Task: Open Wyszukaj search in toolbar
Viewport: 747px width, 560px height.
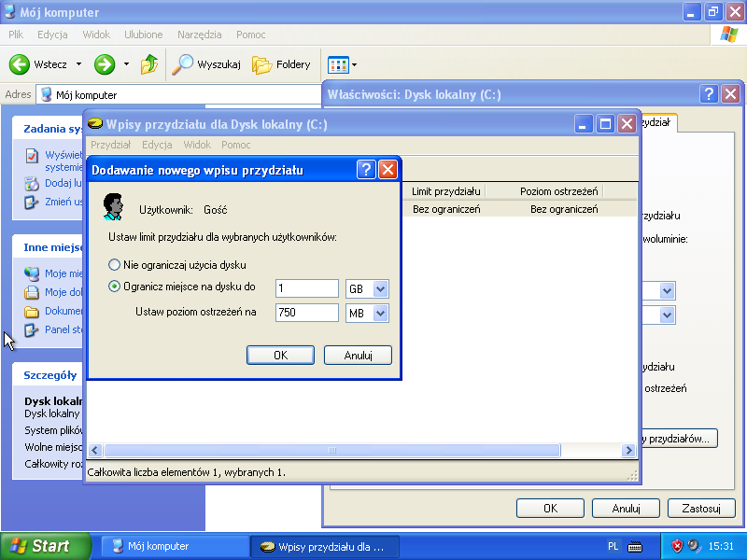Action: pyautogui.click(x=207, y=64)
